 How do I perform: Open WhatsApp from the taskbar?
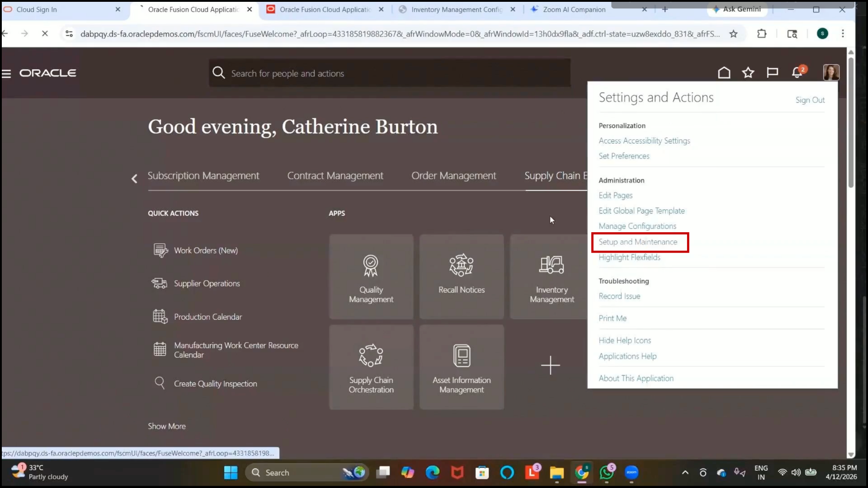pyautogui.click(x=606, y=473)
